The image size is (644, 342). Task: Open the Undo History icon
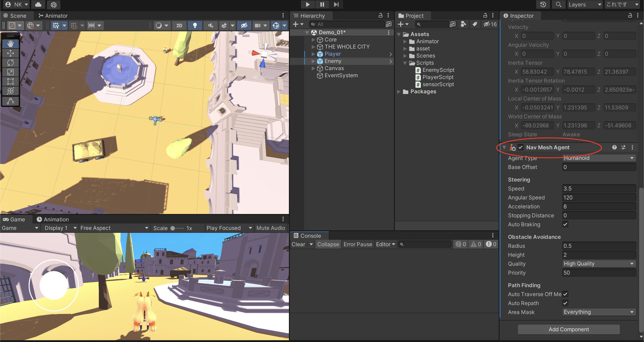(543, 4)
